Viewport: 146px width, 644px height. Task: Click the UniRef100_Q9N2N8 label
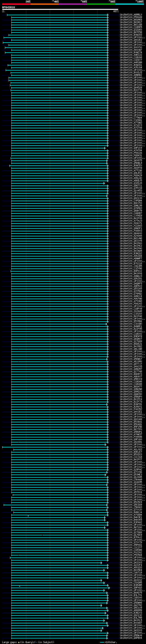(131, 389)
